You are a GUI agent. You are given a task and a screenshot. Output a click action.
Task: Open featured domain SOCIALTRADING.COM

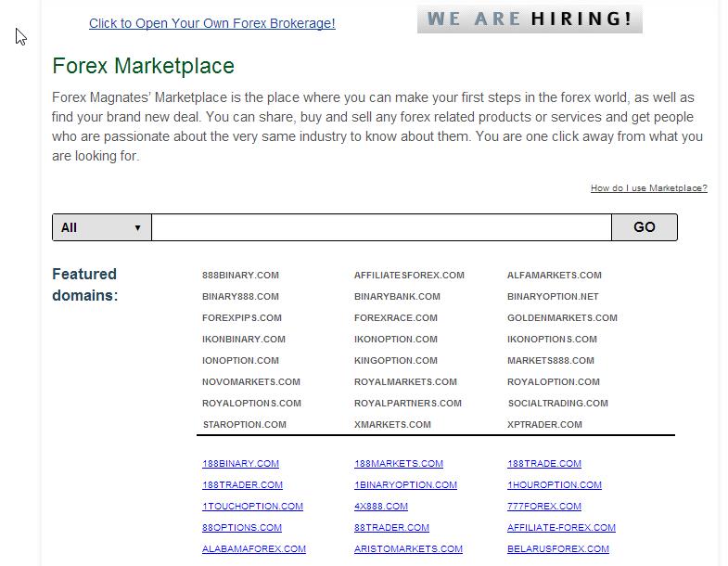pyautogui.click(x=557, y=404)
